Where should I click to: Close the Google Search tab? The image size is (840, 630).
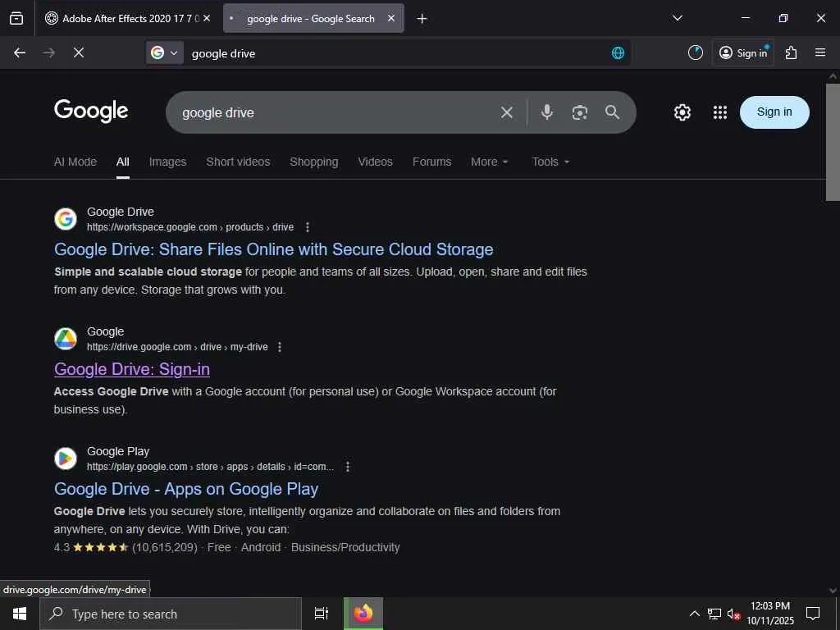click(x=391, y=18)
